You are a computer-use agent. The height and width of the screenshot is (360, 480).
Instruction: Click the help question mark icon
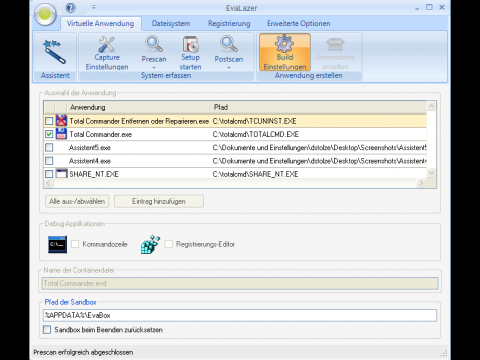point(70,8)
